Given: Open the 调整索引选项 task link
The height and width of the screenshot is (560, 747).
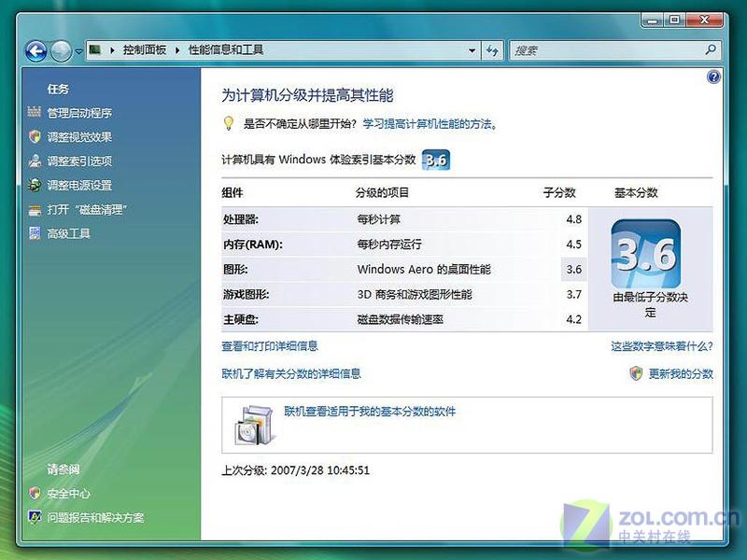Looking at the screenshot, I should [79, 161].
